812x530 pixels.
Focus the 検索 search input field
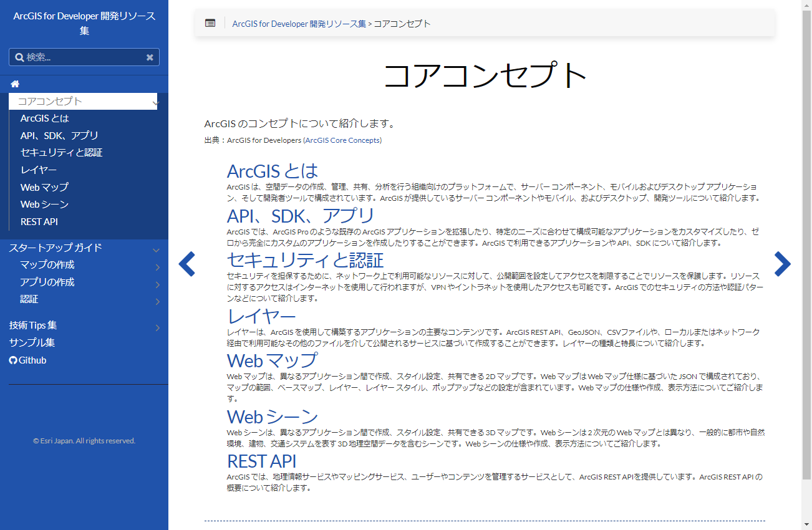coord(84,57)
